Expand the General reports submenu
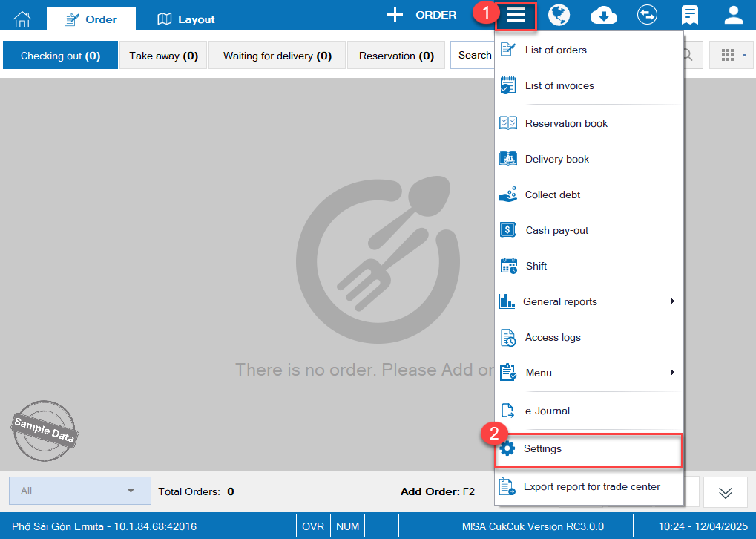 point(672,301)
